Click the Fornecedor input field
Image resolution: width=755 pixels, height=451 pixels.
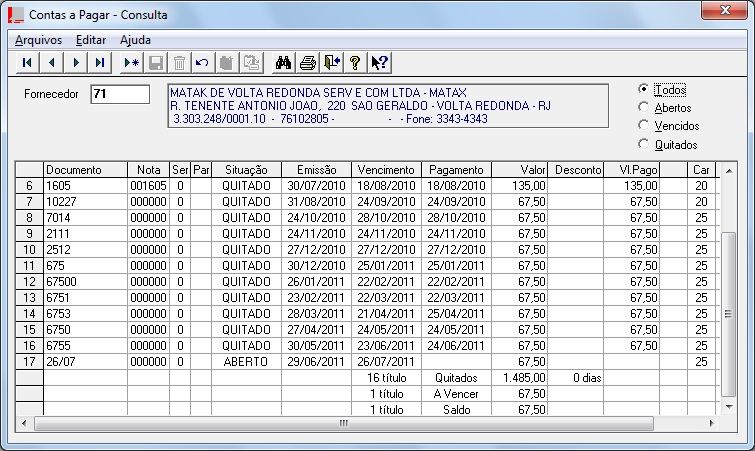click(x=120, y=94)
